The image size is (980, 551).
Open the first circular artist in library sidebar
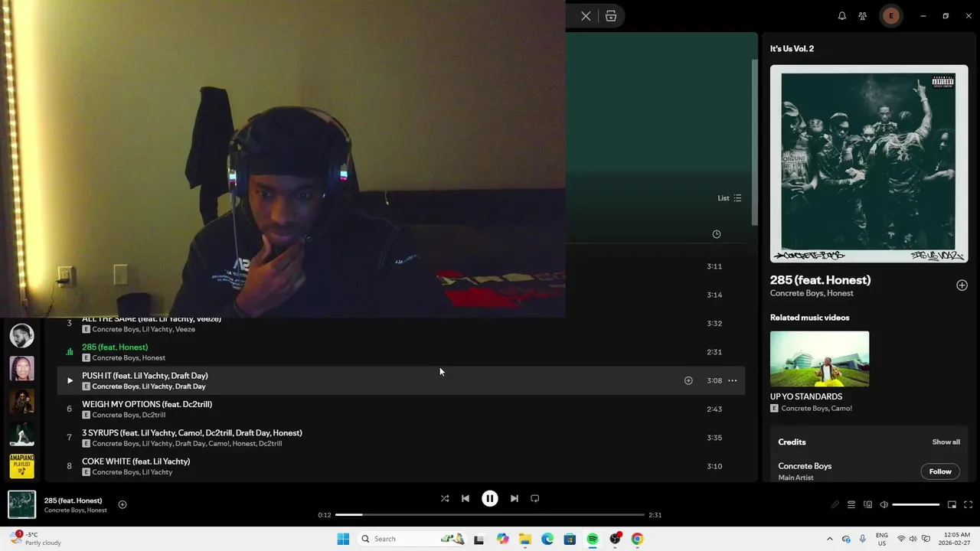(21, 335)
